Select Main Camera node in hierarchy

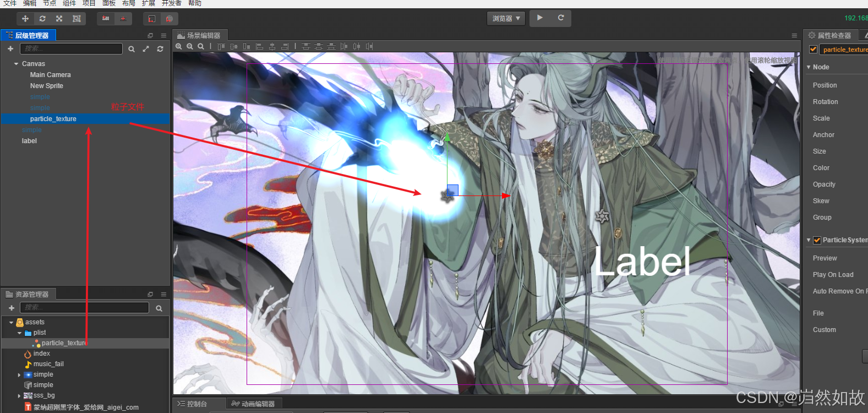pos(51,75)
